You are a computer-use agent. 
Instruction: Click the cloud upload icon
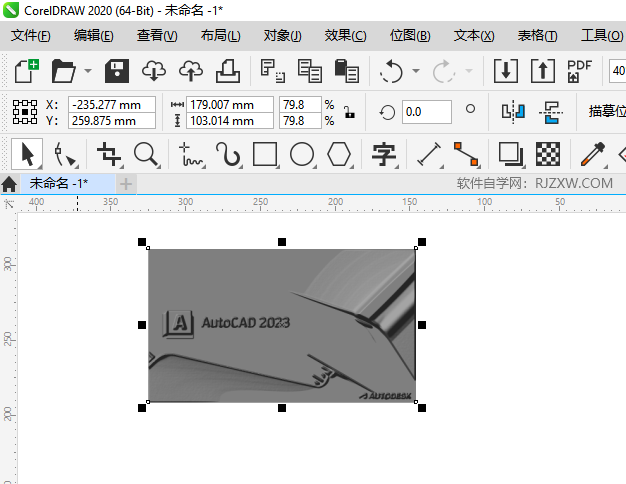(x=191, y=71)
